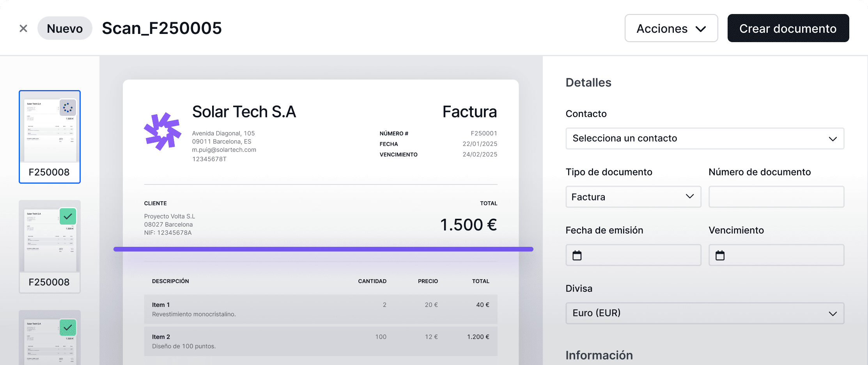Expand the Tipo de documento Factura dropdown
Image resolution: width=868 pixels, height=365 pixels.
[633, 197]
